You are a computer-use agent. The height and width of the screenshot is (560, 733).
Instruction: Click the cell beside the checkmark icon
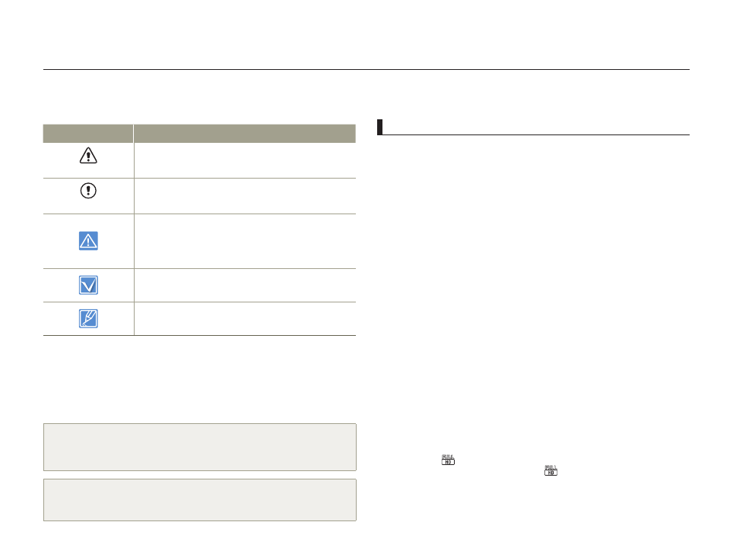click(245, 285)
